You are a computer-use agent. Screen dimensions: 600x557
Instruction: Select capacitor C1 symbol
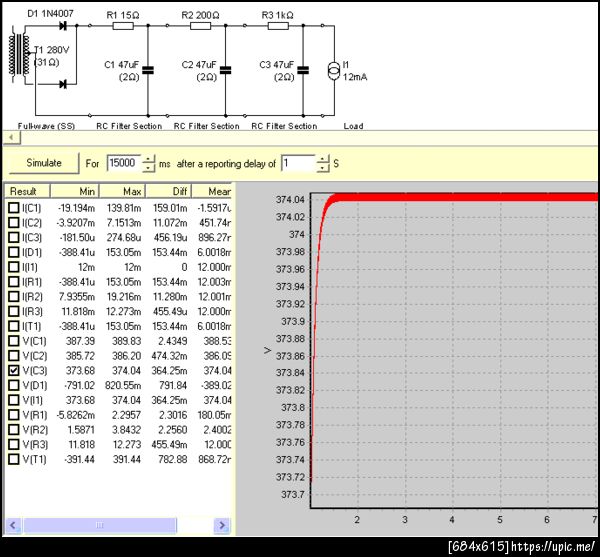148,70
